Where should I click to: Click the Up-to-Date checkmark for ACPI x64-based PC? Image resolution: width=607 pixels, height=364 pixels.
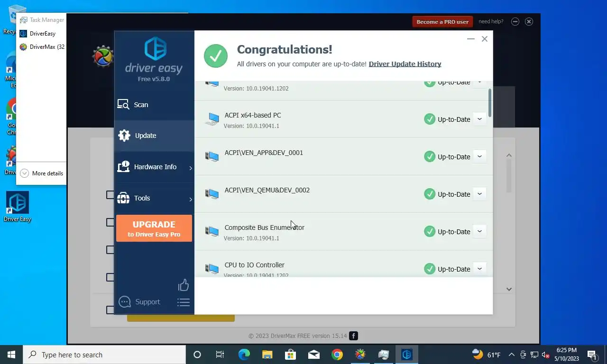click(x=430, y=119)
